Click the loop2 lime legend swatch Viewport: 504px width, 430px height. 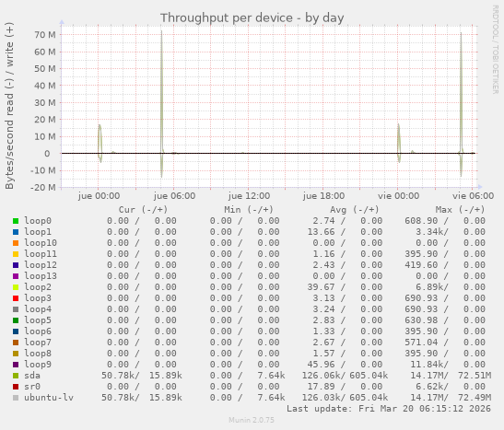(16, 287)
